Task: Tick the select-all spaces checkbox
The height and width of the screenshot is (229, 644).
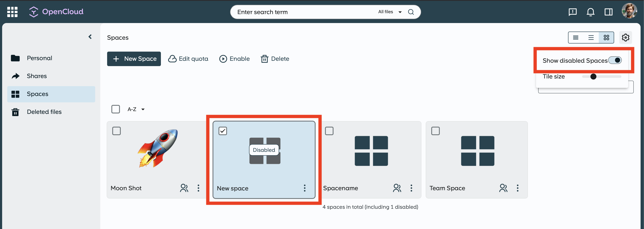Action: tap(115, 109)
